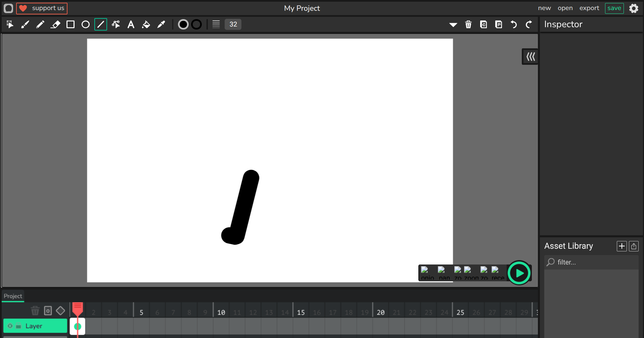644x338 pixels.
Task: Open the stroke options menu
Action: (x=216, y=25)
